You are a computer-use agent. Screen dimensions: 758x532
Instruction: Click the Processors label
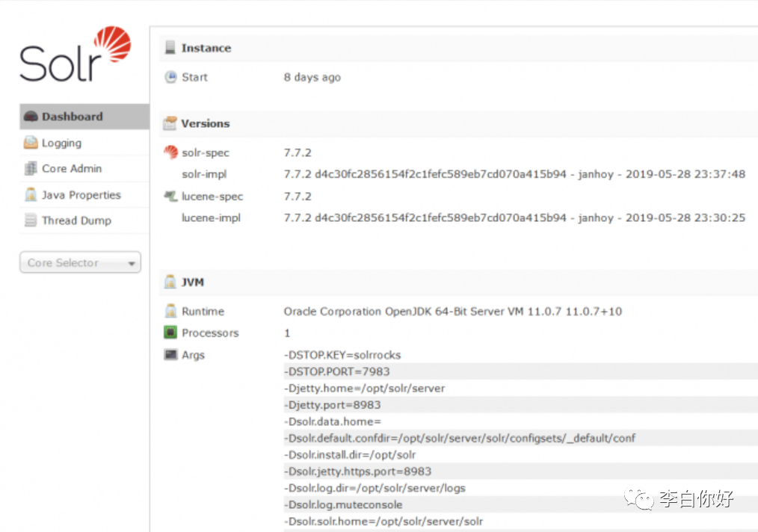coord(210,333)
